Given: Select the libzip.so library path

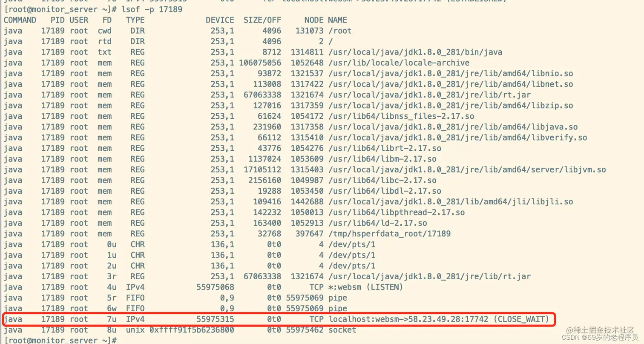Looking at the screenshot, I should (451, 105).
